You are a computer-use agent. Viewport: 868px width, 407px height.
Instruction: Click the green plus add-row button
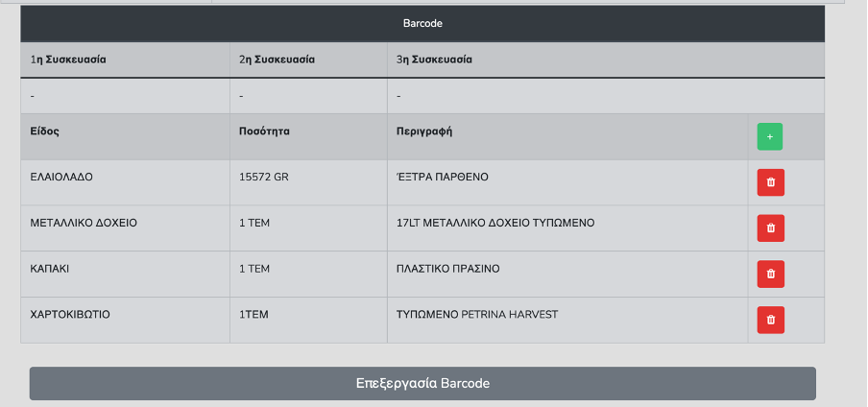[769, 136]
